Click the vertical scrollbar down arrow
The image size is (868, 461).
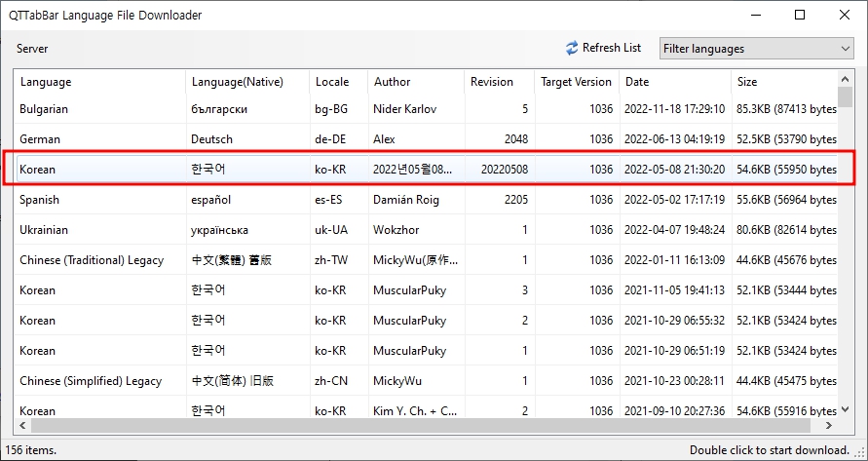pos(845,409)
